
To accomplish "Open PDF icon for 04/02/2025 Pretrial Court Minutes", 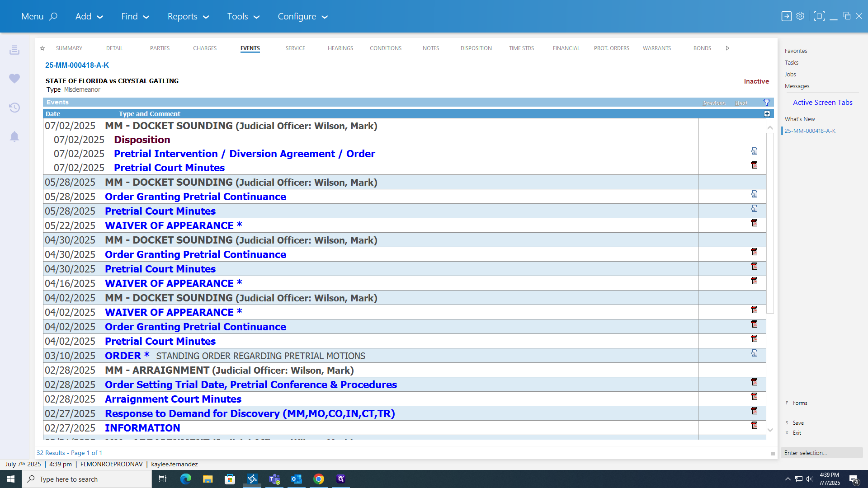I will pos(754,338).
